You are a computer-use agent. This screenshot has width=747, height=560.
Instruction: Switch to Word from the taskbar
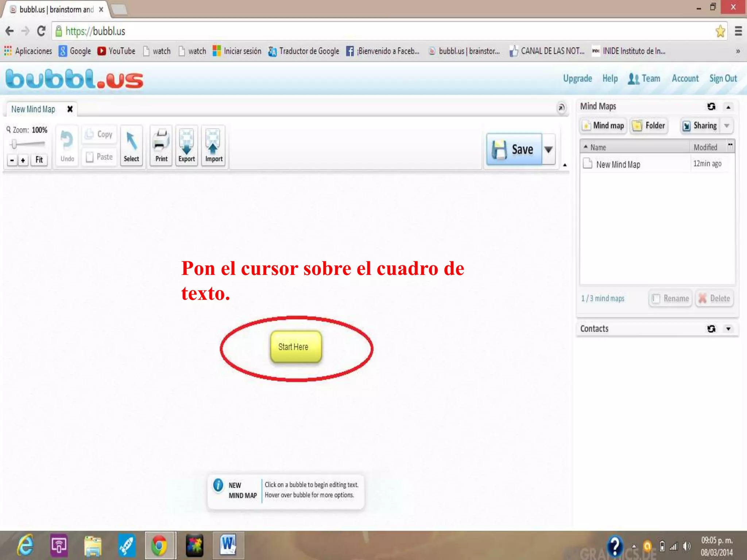coord(228,545)
